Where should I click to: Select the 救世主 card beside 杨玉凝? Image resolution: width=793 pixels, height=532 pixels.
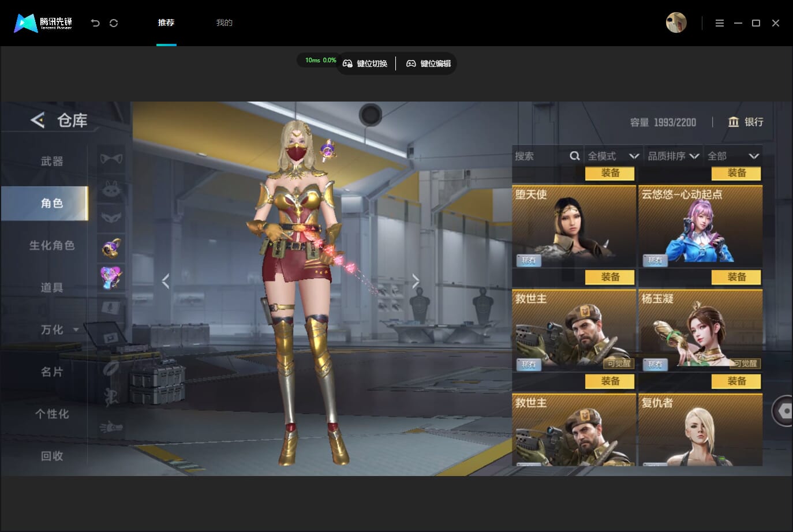(574, 330)
